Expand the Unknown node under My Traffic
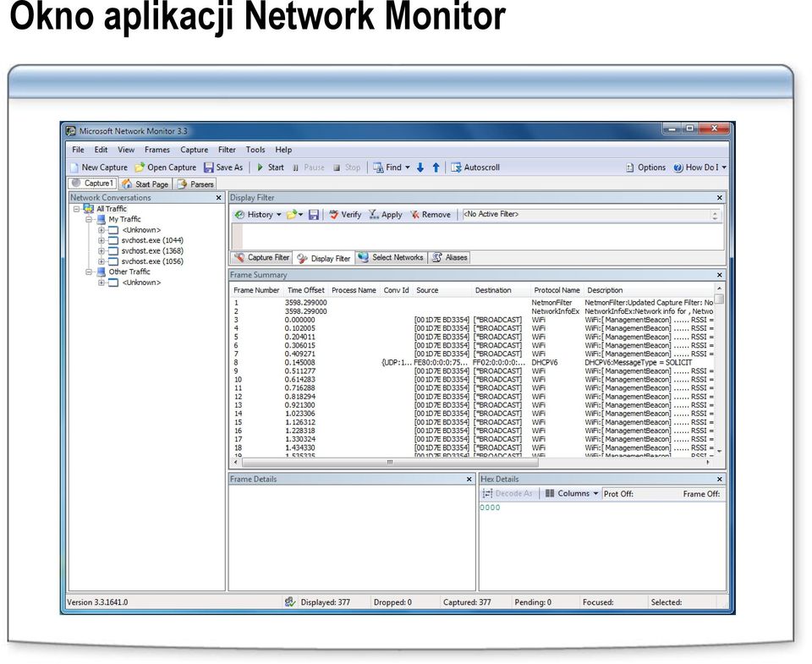This screenshot has width=812, height=664. (101, 230)
